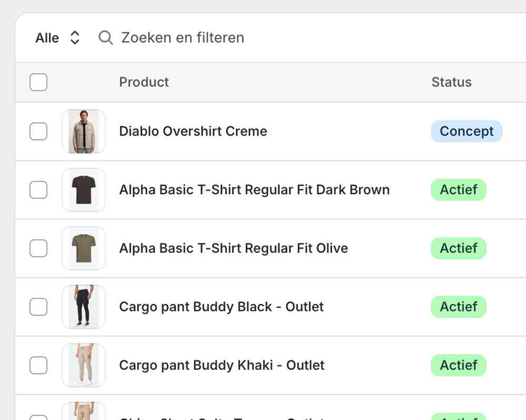Screen dimensions: 526x420
Task: Click the magnifying glass search icon
Action: [106, 37]
